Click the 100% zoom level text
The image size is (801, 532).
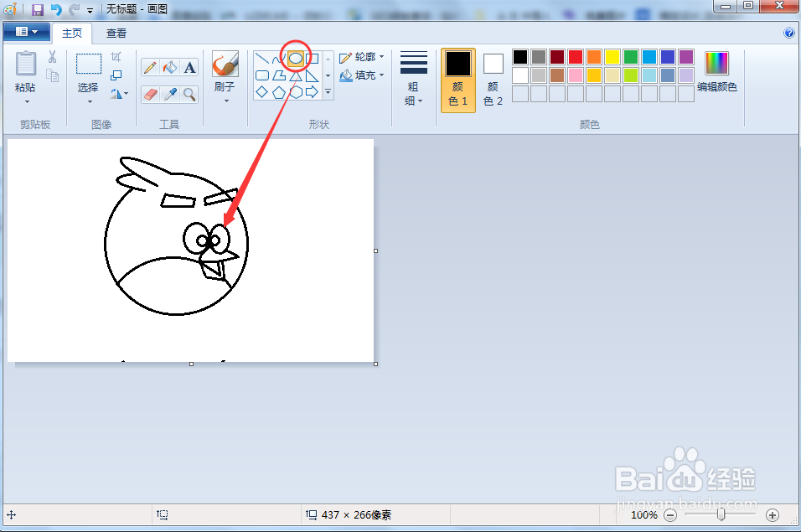(644, 515)
